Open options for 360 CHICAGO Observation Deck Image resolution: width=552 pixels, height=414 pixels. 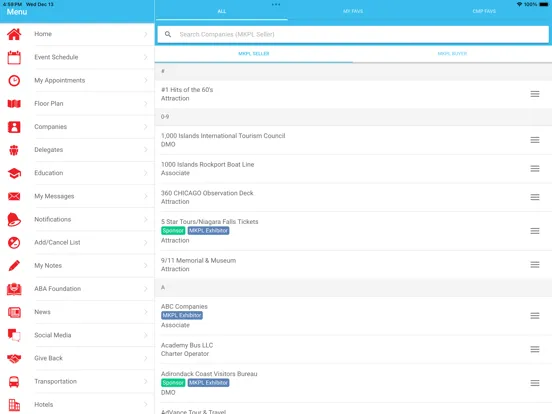coord(535,197)
